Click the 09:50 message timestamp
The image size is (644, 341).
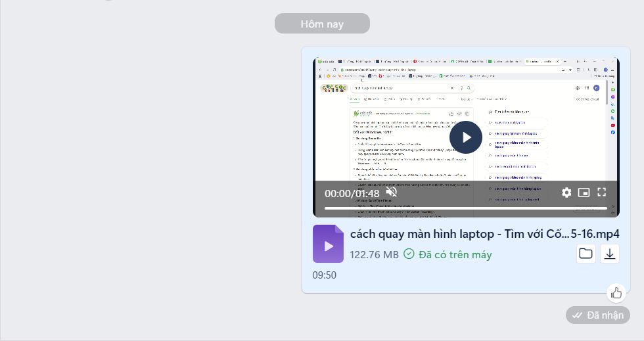pyautogui.click(x=324, y=275)
